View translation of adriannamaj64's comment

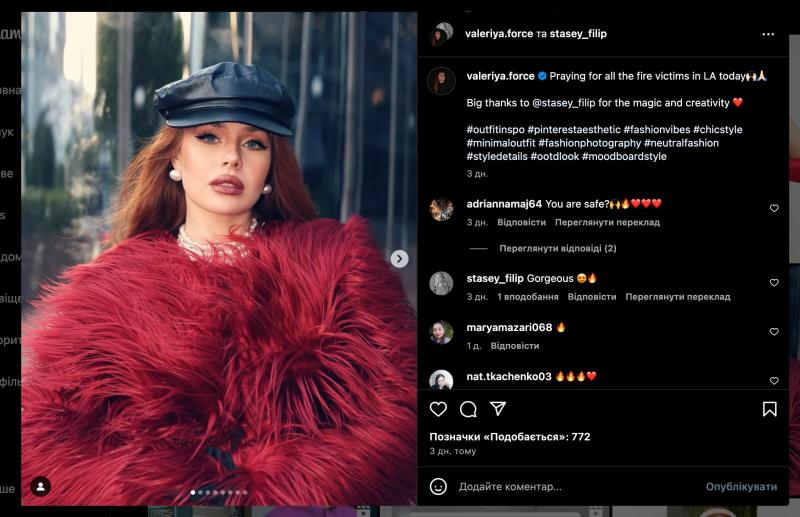[607, 223]
